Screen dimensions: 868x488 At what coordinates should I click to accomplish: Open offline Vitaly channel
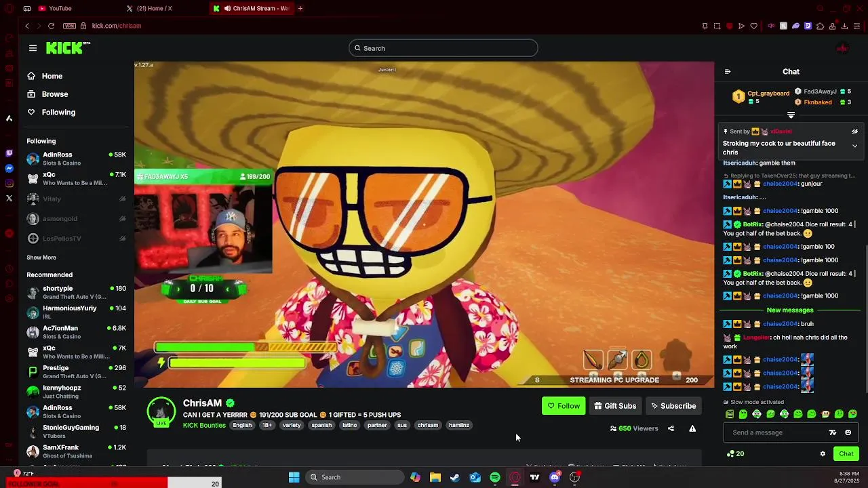click(76, 199)
